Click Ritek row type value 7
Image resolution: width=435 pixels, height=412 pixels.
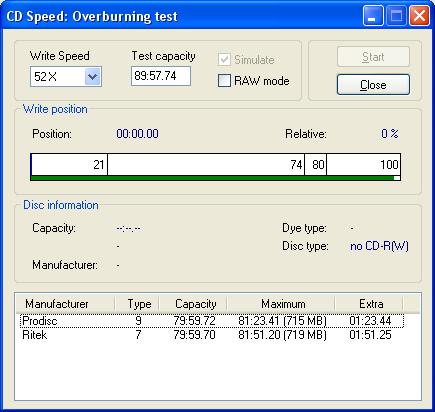(138, 335)
